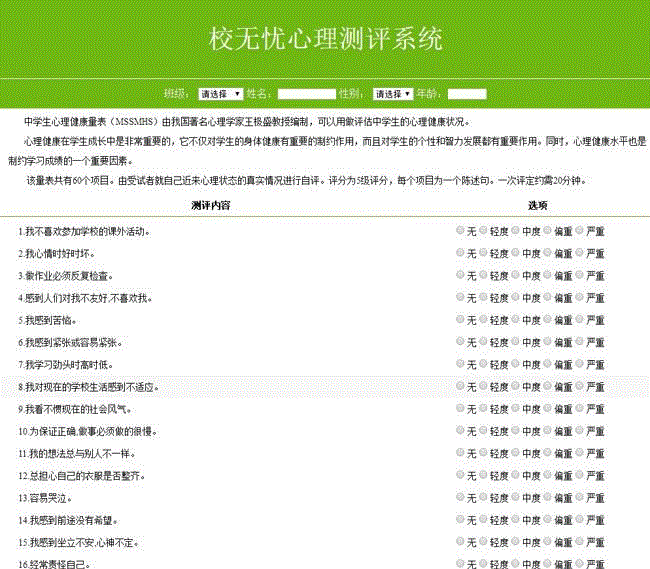Select 无 for question 1 课外活动

click(x=460, y=230)
